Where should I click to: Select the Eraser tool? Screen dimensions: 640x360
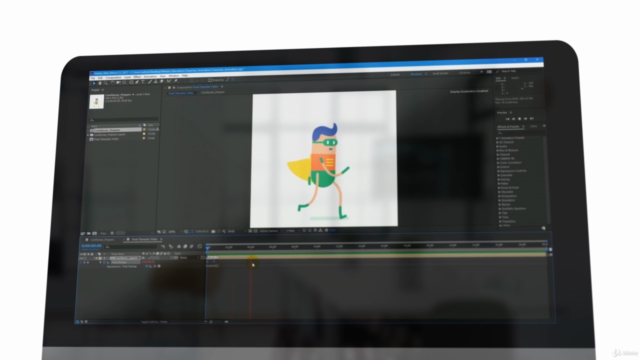pos(162,81)
